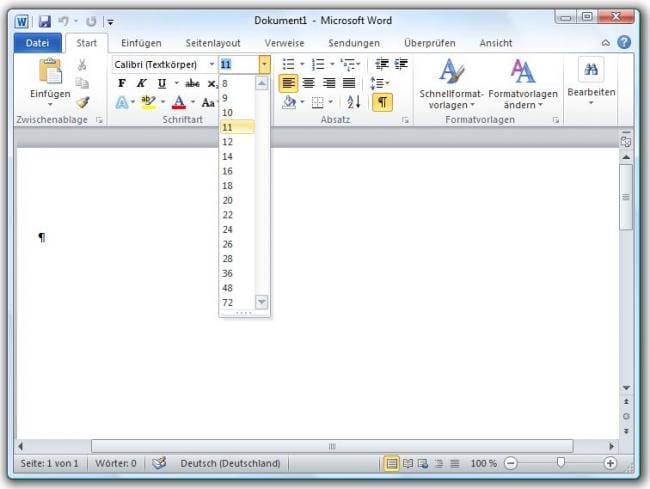This screenshot has height=489, width=650.
Task: Click the Undo arrow icon
Action: 63,21
